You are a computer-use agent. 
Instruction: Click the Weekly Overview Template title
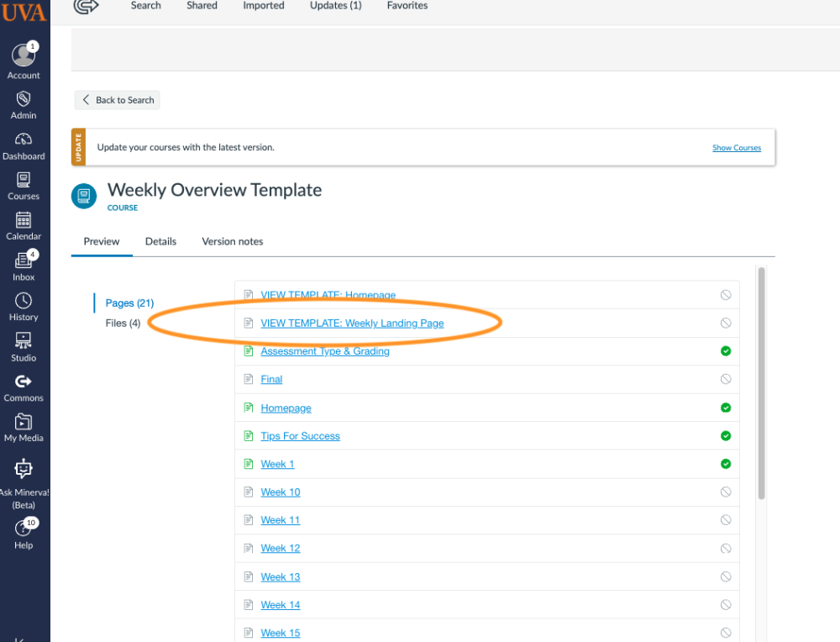214,190
